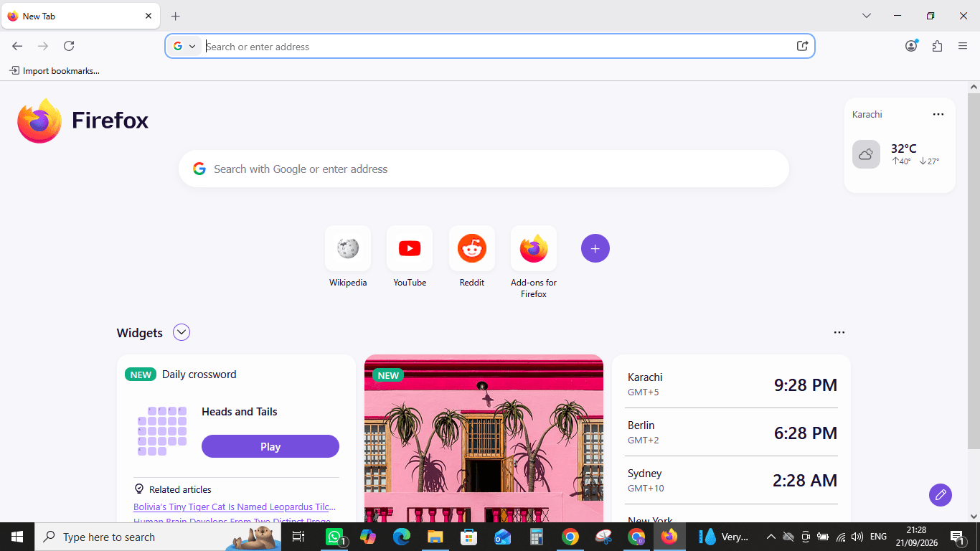Click the forward navigation arrow
The height and width of the screenshot is (551, 980).
tap(43, 46)
